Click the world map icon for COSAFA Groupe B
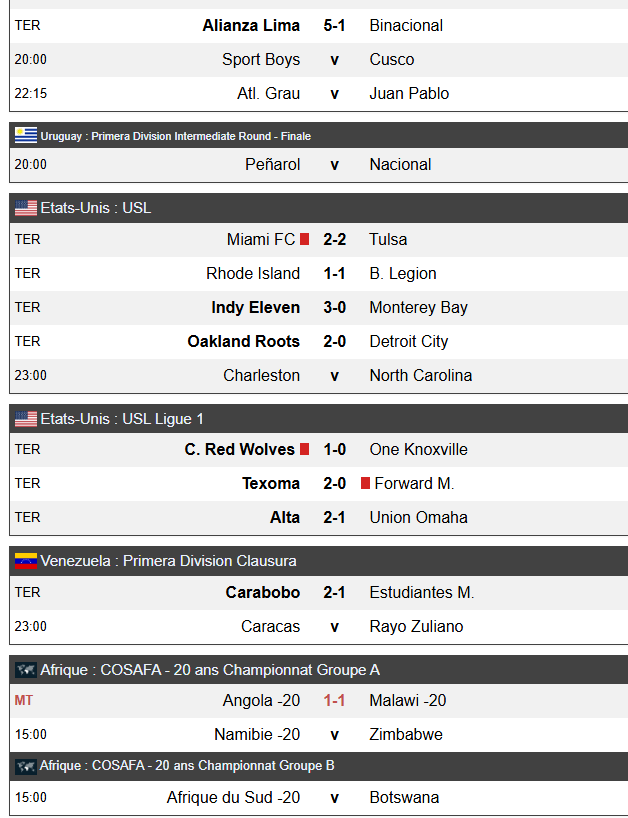The height and width of the screenshot is (818, 628). 26,766
